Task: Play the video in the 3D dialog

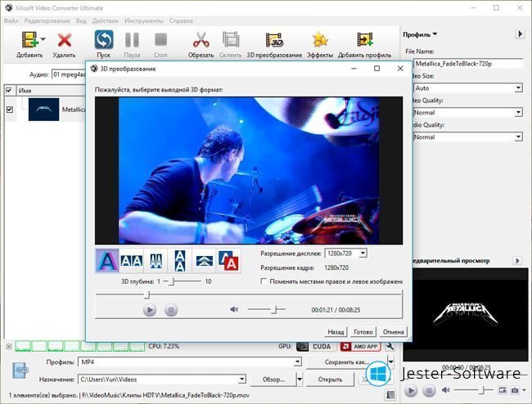Action: pos(150,310)
